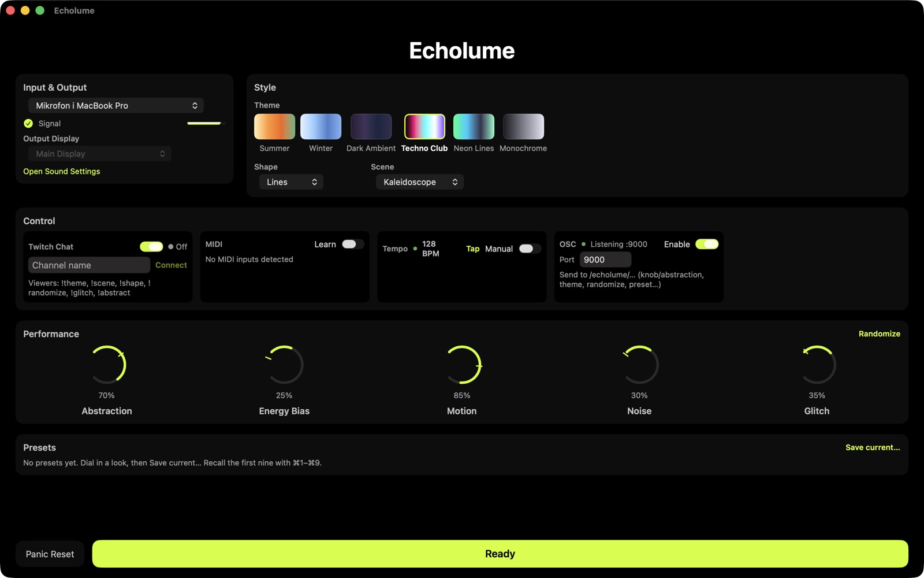Open the Scene dropdown showing Kaleidoscope
The image size is (924, 578).
(x=420, y=182)
